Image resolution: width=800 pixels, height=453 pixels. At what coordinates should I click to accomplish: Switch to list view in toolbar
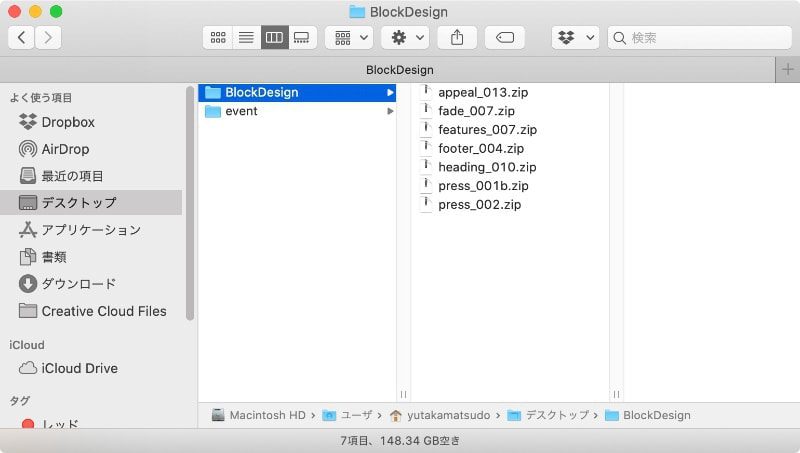[x=246, y=38]
